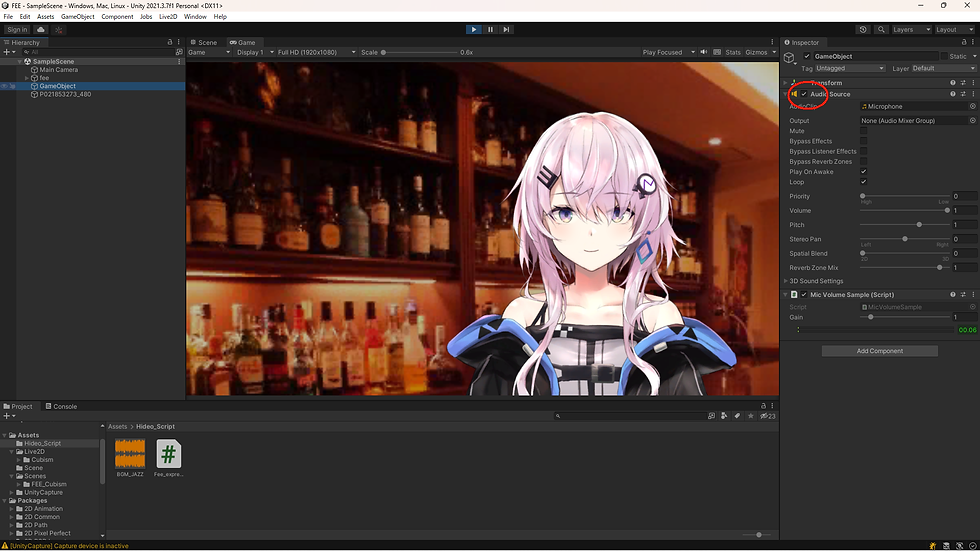
Task: Open the AudioClip object picker circle
Action: point(972,106)
